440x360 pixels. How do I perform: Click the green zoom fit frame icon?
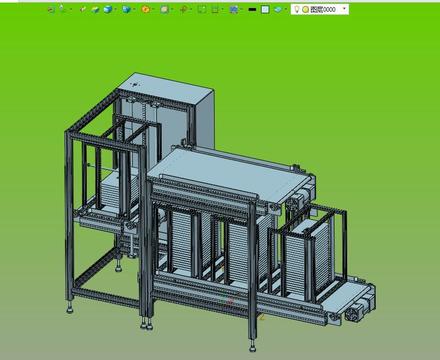click(202, 10)
